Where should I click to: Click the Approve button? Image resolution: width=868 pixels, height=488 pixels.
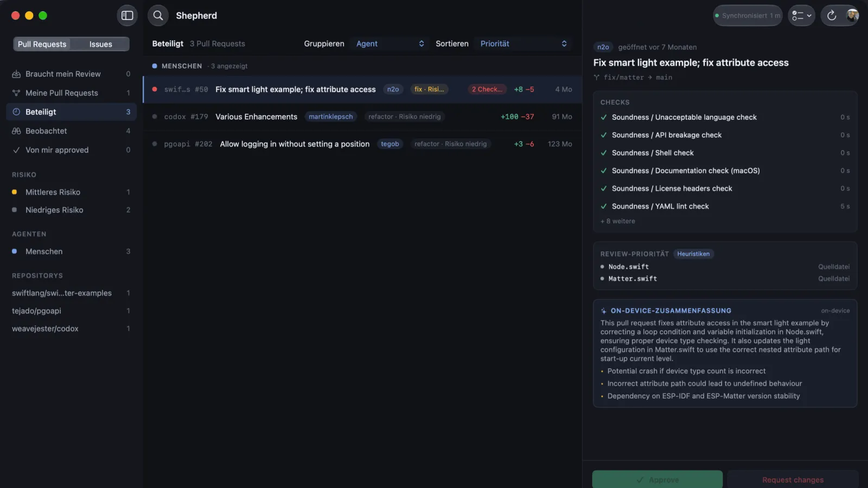coord(657,480)
